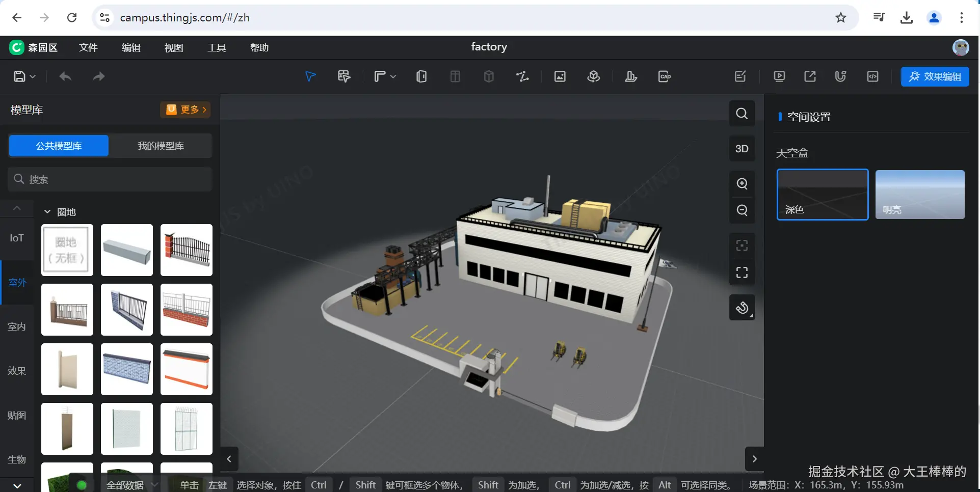Open the user avatar menu

coord(961,47)
